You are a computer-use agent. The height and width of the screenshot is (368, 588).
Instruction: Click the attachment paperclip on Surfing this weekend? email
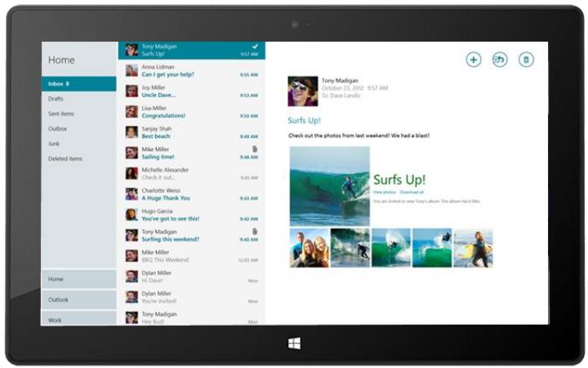pos(255,232)
